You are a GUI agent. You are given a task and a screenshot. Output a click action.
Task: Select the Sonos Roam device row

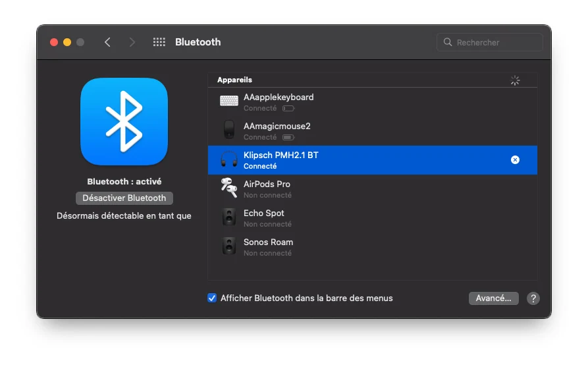(373, 247)
